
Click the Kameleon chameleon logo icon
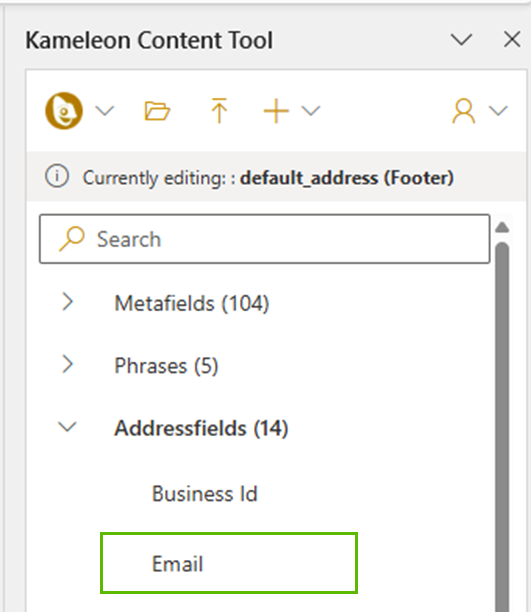[x=64, y=111]
